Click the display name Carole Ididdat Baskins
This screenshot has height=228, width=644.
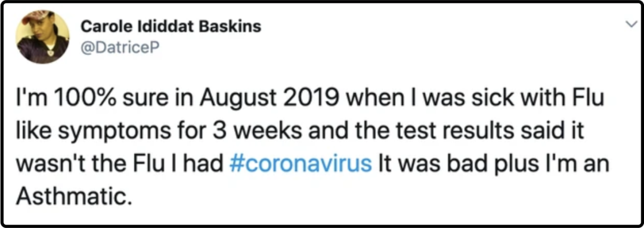click(171, 27)
